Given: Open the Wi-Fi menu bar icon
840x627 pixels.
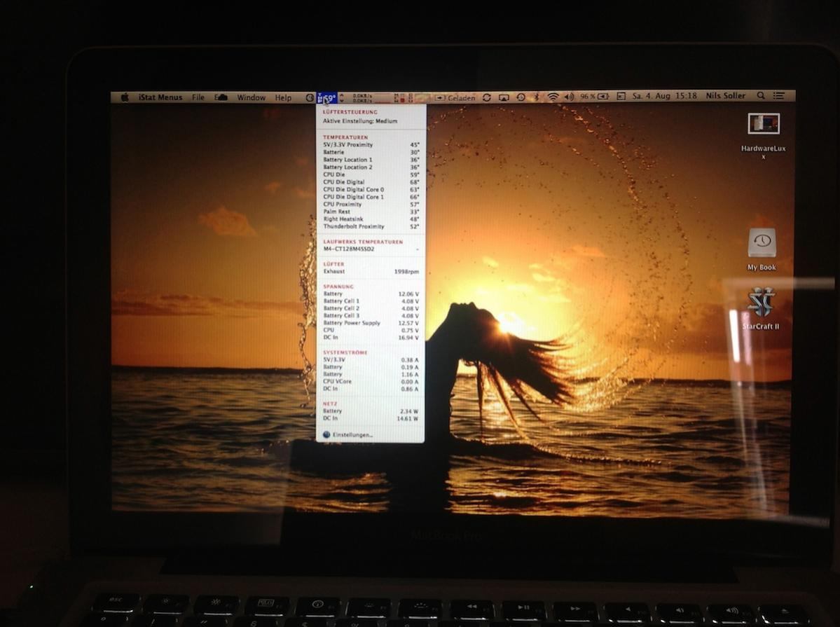Looking at the screenshot, I should [553, 97].
